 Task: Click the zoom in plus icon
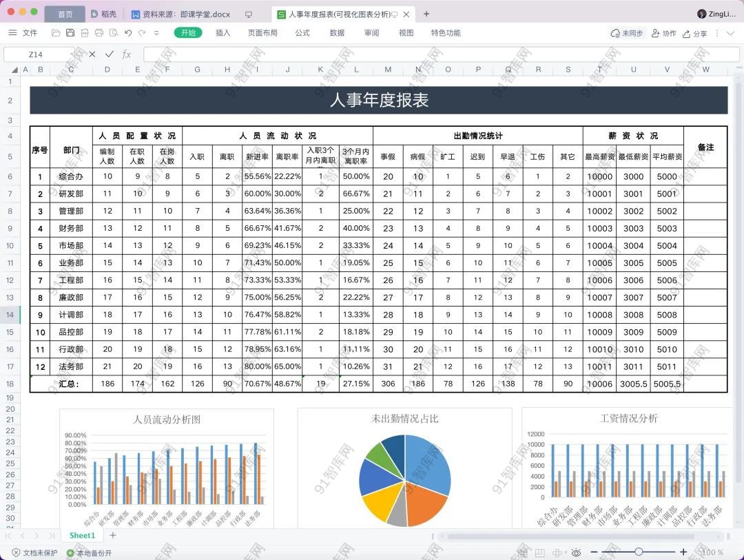[x=683, y=552]
